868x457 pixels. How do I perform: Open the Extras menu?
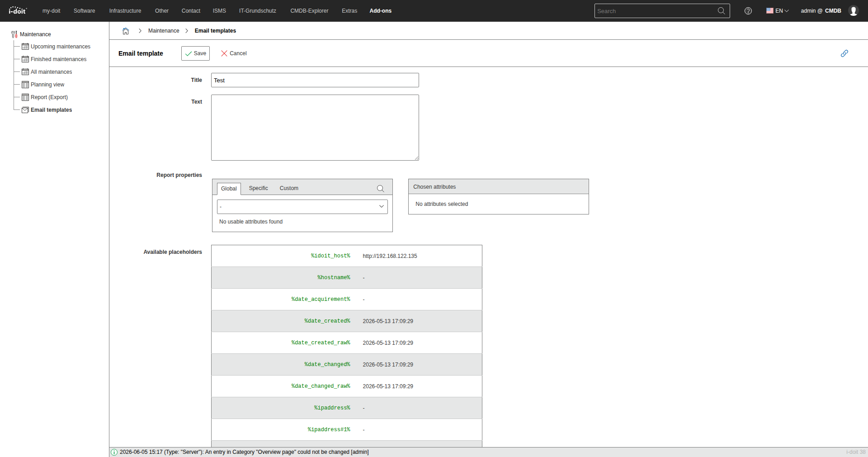pyautogui.click(x=349, y=11)
